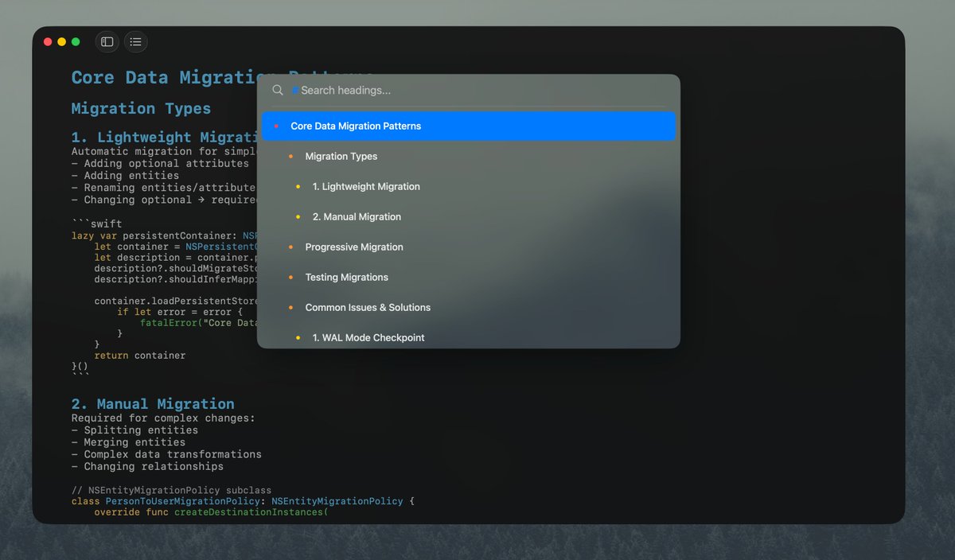Jump to Migration Types in heading list

click(469, 156)
